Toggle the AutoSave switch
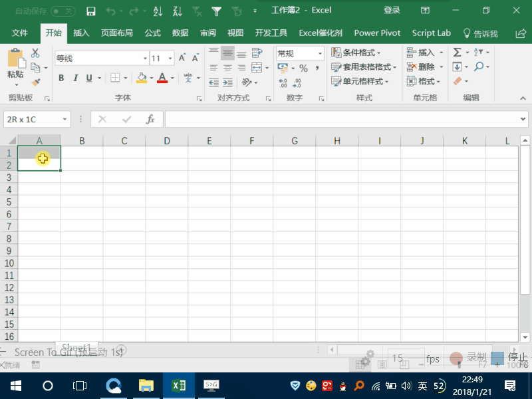The height and width of the screenshot is (399, 532). point(63,11)
